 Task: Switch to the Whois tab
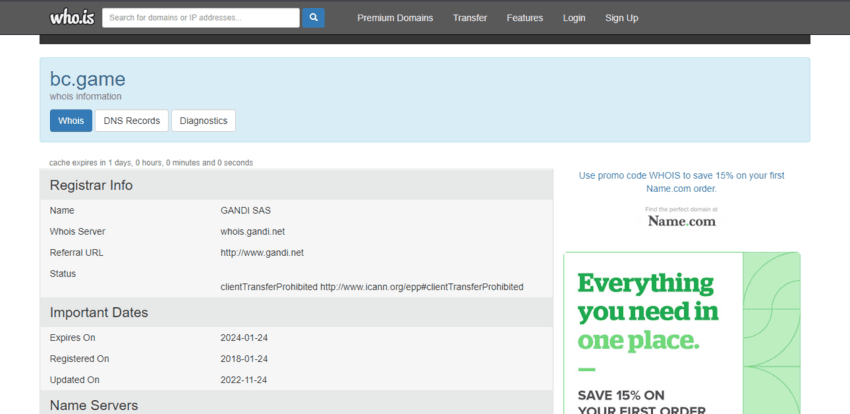tap(71, 121)
